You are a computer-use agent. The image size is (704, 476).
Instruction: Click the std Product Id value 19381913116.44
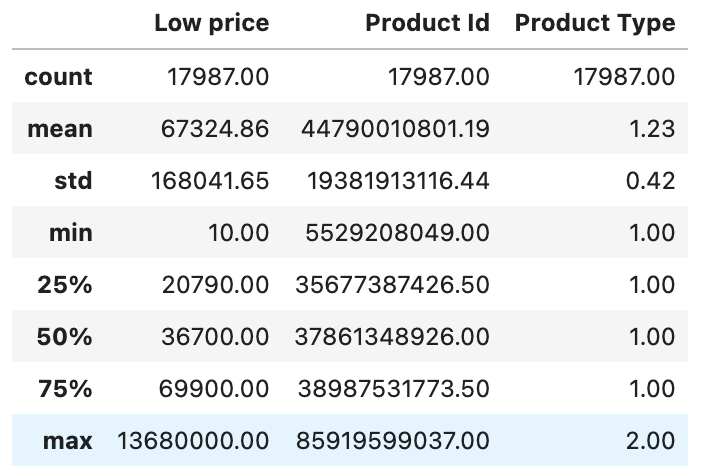[398, 181]
